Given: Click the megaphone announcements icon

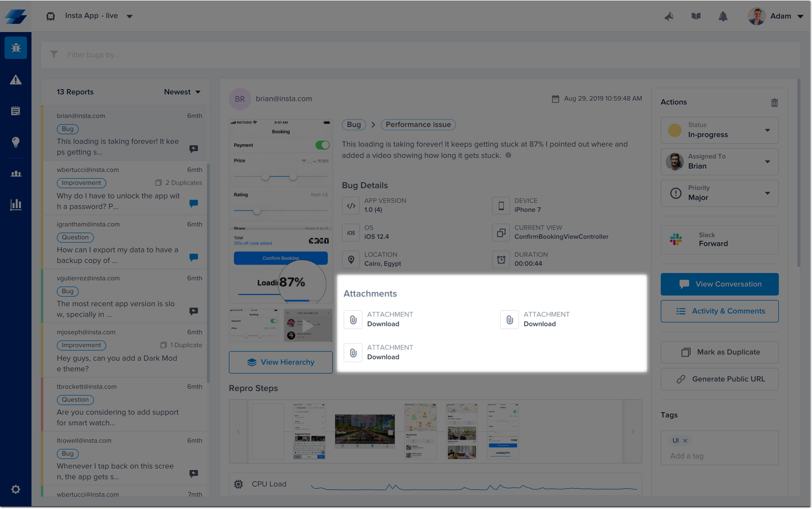Looking at the screenshot, I should (669, 16).
